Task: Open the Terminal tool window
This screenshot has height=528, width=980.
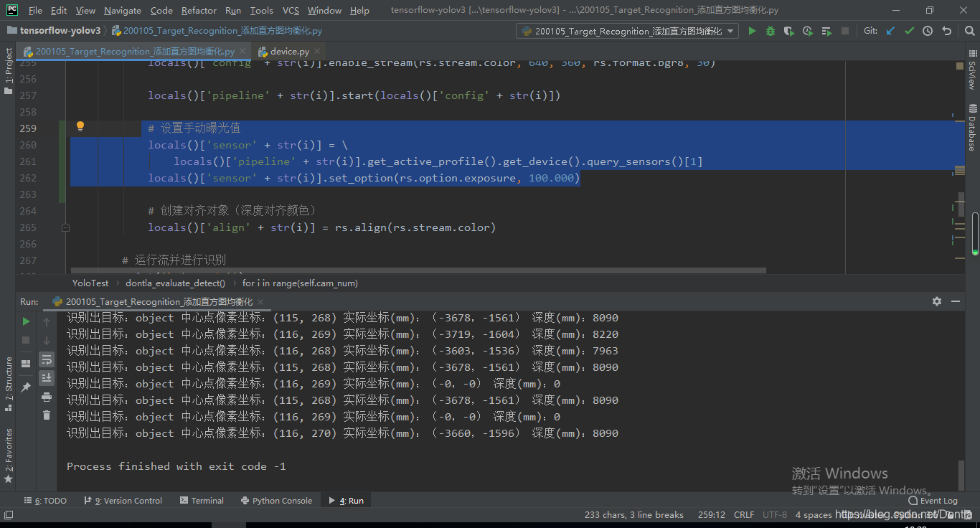Action: pos(202,501)
